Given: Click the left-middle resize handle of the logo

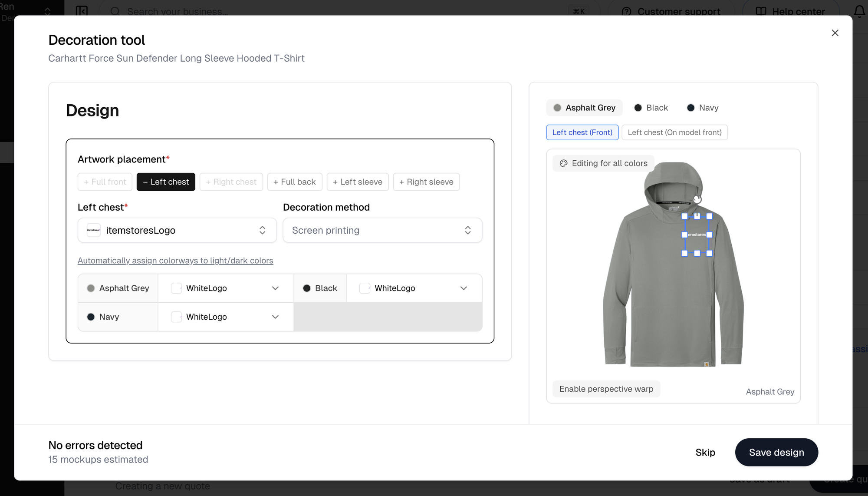Looking at the screenshot, I should click(x=684, y=235).
